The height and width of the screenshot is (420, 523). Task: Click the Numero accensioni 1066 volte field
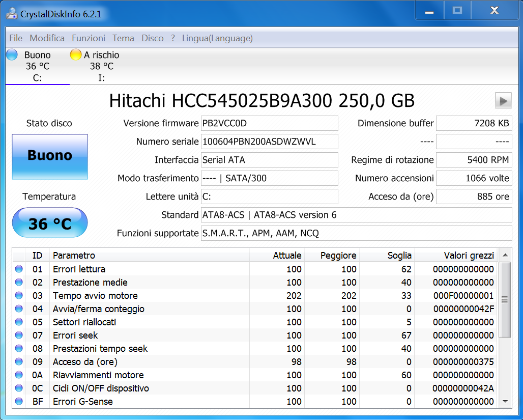(x=474, y=178)
